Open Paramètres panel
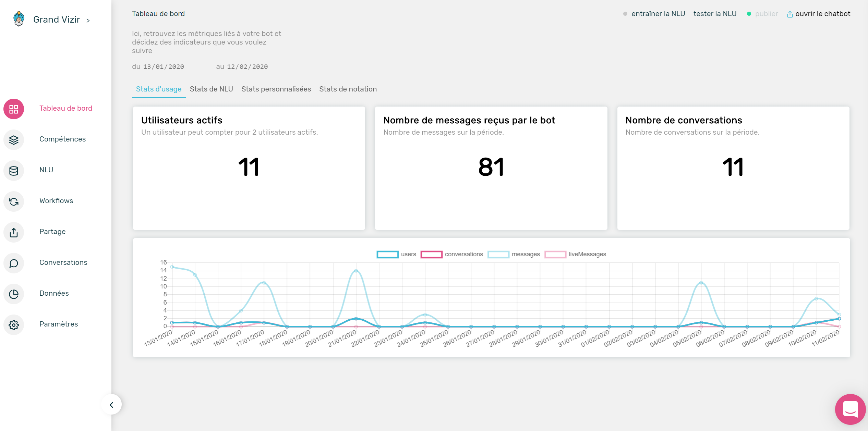Viewport: 868px width, 431px height. [x=59, y=324]
